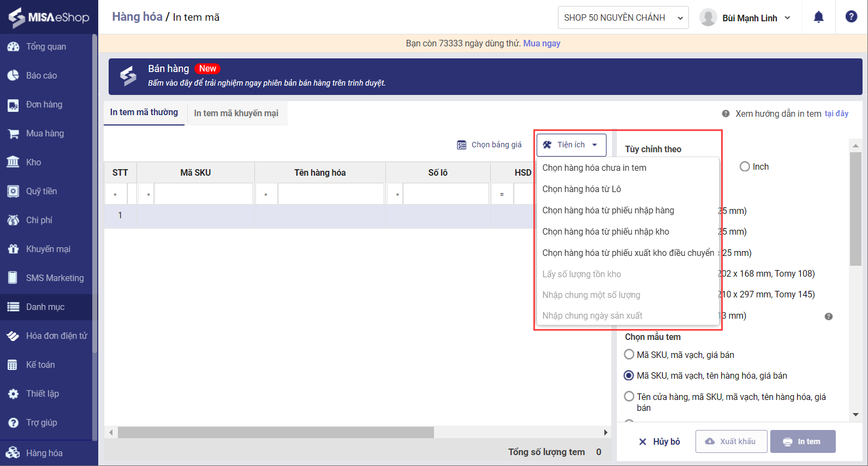
Task: Click the user avatar picture
Action: tap(708, 17)
